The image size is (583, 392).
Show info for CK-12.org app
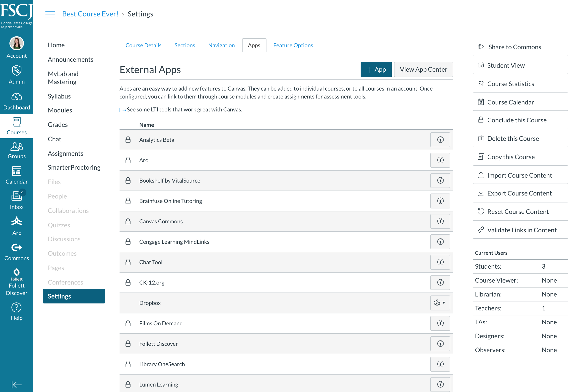pyautogui.click(x=440, y=283)
